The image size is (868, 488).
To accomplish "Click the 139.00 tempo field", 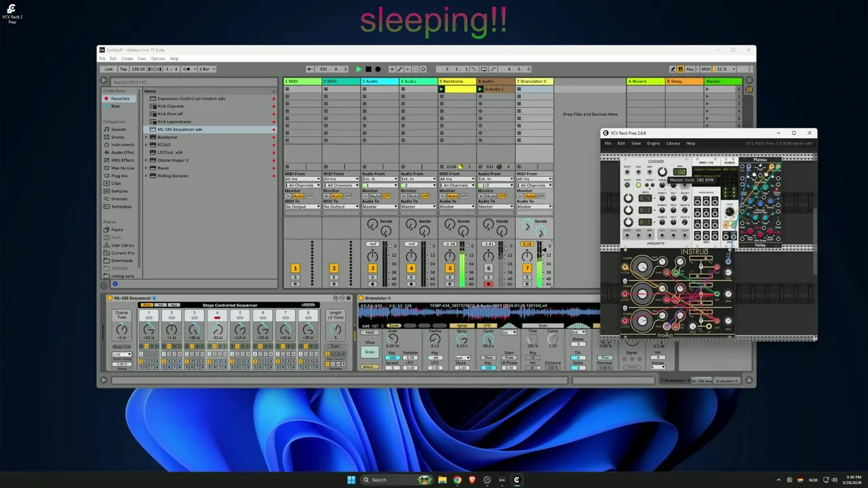I will 138,69.
